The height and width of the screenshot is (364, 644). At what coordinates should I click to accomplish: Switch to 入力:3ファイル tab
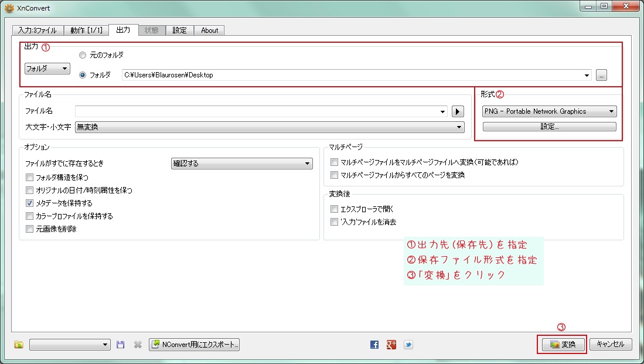point(38,30)
